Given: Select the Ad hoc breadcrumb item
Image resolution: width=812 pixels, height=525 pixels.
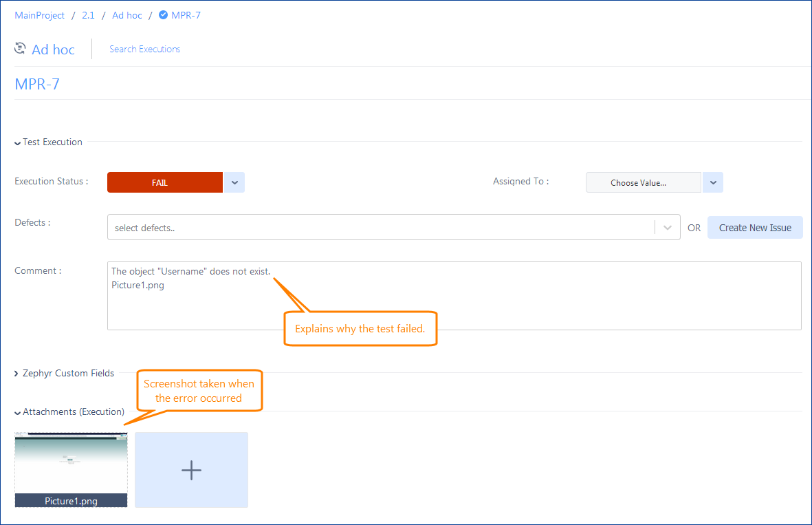Looking at the screenshot, I should [127, 14].
